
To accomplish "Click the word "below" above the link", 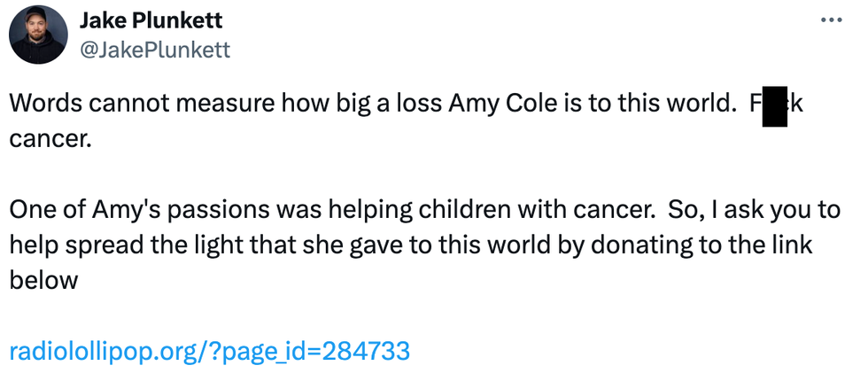I will click(44, 280).
